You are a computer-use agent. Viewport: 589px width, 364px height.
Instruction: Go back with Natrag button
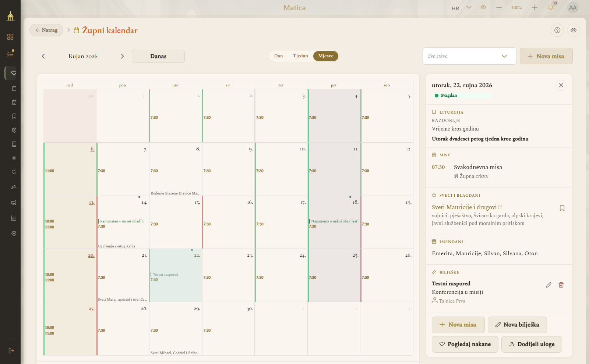46,30
